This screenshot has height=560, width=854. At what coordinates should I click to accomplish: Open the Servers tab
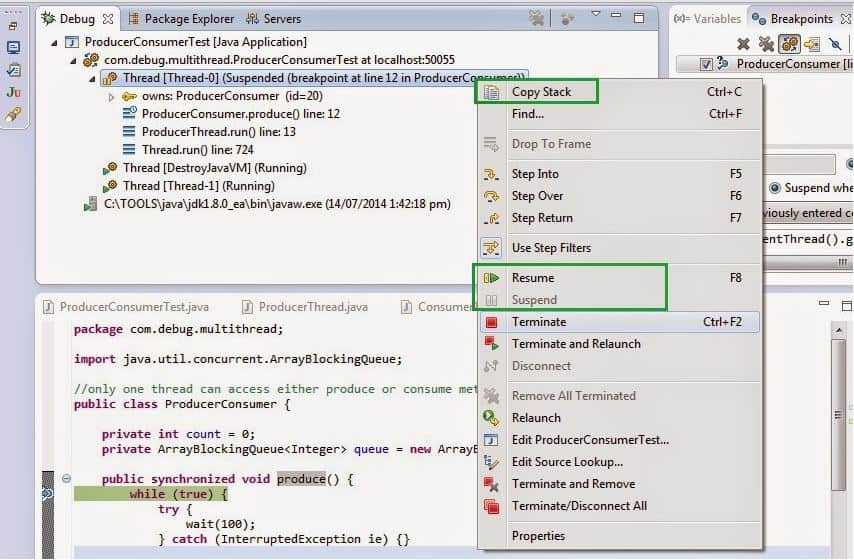pyautogui.click(x=274, y=19)
